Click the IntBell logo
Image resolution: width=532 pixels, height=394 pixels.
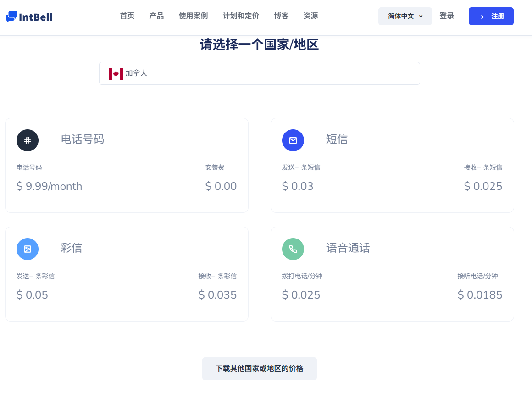pyautogui.click(x=29, y=17)
